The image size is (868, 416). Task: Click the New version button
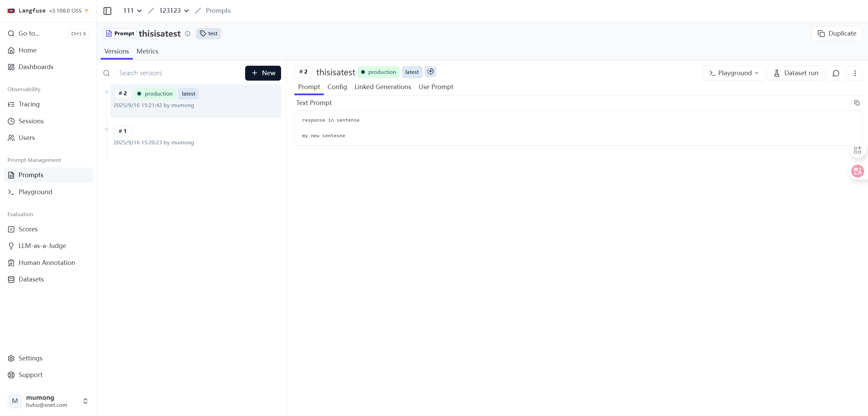coord(263,73)
